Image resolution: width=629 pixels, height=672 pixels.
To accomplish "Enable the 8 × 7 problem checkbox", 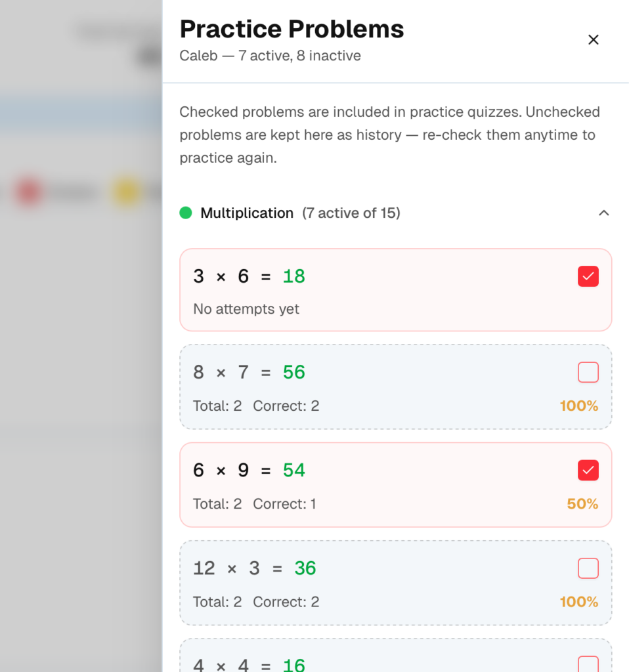I will click(x=588, y=373).
